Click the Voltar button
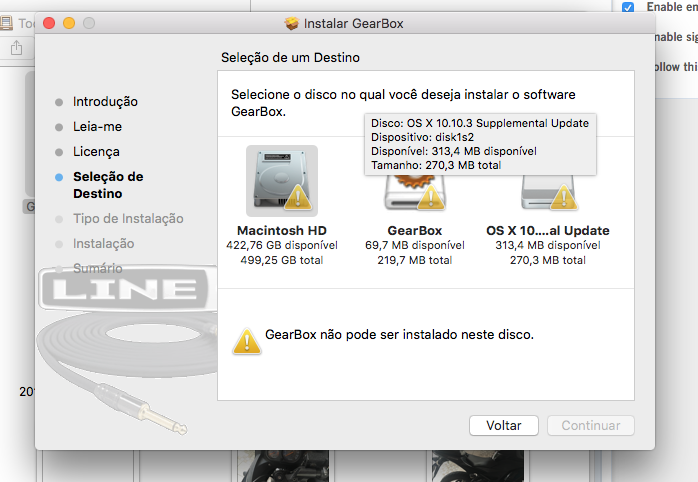 click(504, 426)
